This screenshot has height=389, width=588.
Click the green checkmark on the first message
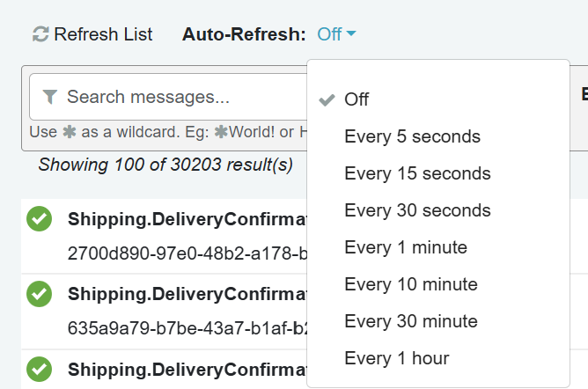click(x=39, y=218)
